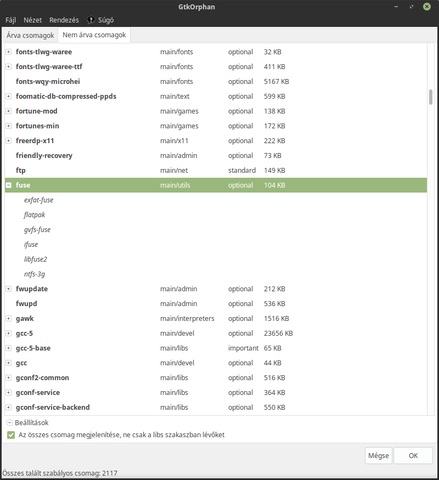Switch to the Árva csomagok tab

click(30, 35)
